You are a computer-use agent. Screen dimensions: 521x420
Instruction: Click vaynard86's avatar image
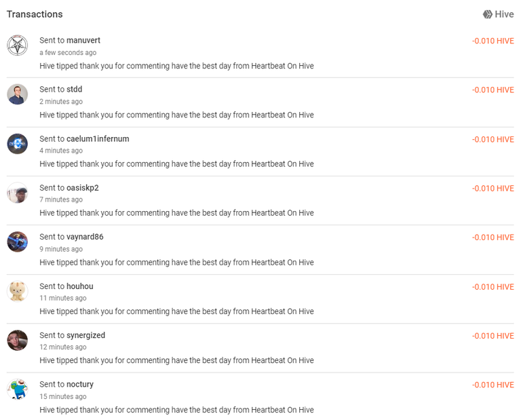click(17, 242)
